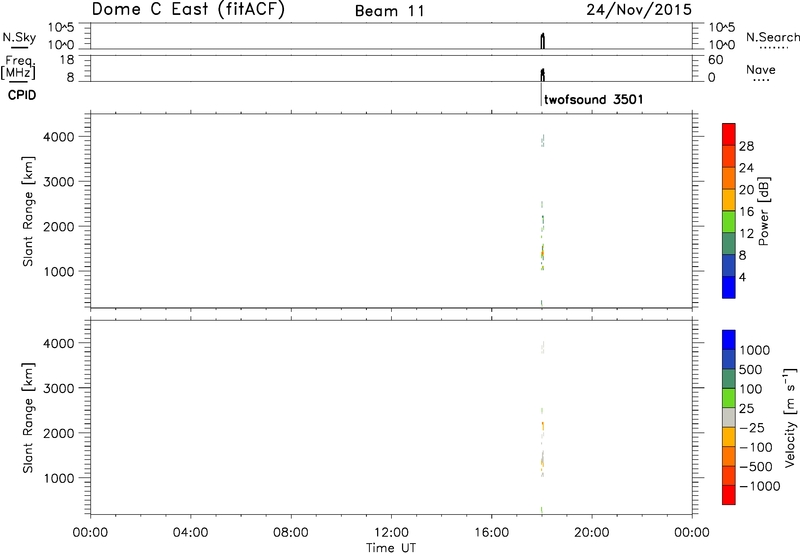
Task: Click the date '24/Nov/2015'
Action: (639, 10)
